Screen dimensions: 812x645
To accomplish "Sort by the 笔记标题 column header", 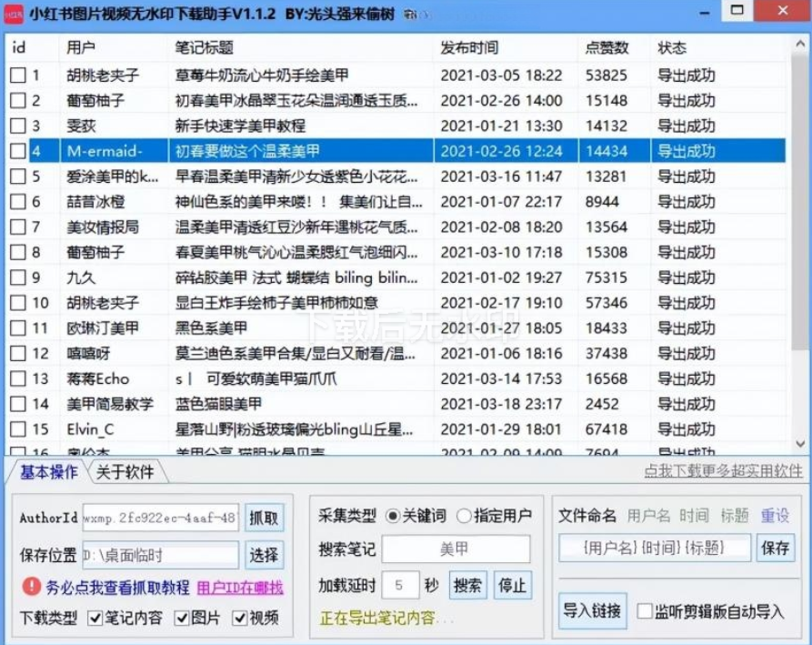I will click(300, 47).
